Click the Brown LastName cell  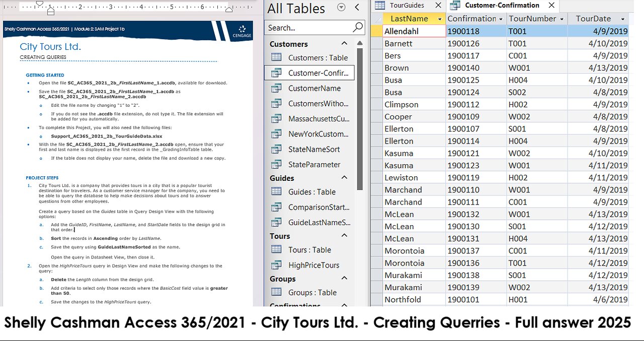414,67
